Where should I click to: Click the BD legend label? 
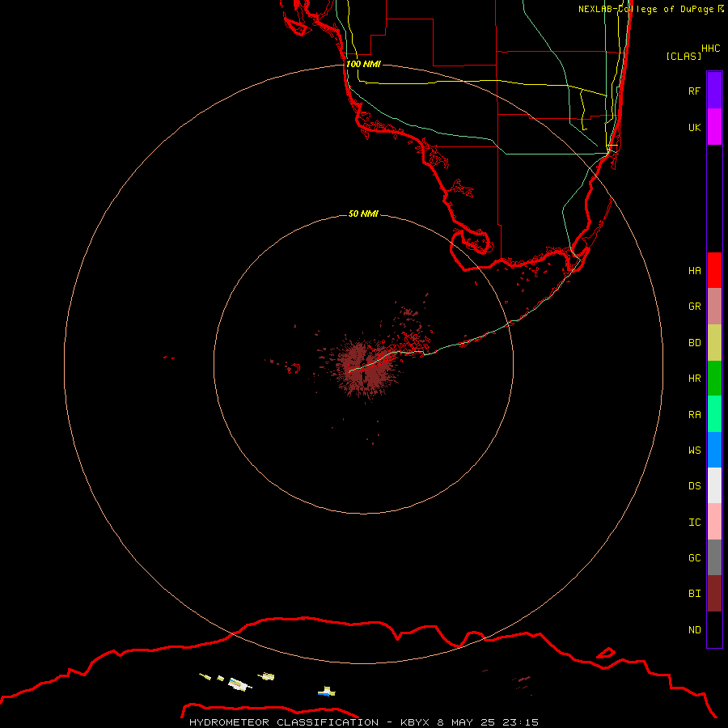(x=695, y=343)
